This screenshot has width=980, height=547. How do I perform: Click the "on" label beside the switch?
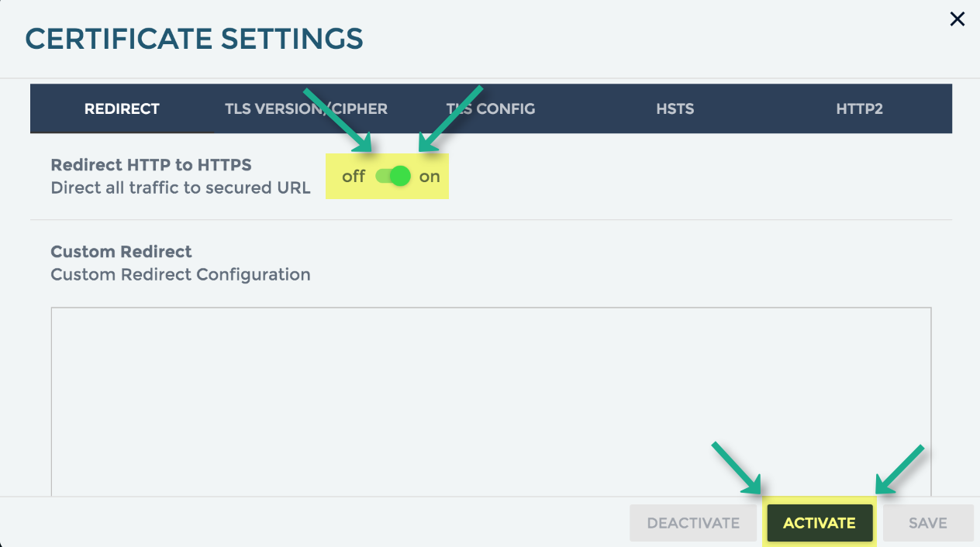click(430, 177)
